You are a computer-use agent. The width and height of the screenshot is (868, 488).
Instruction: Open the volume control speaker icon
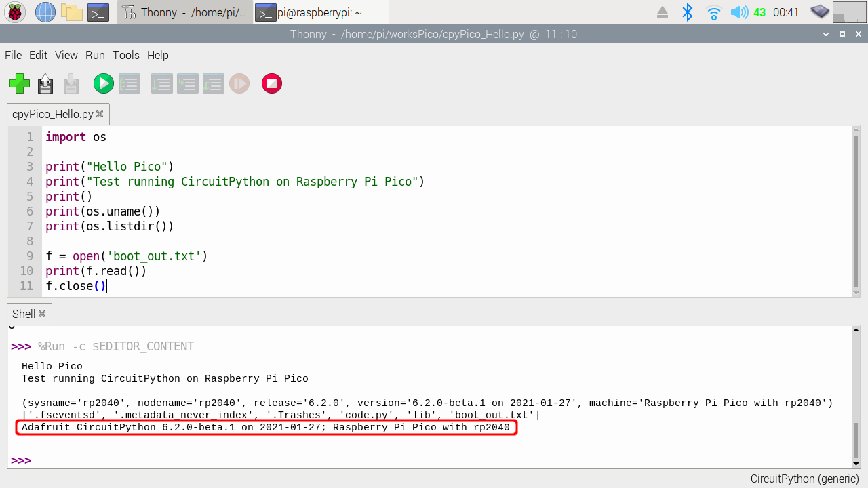739,12
